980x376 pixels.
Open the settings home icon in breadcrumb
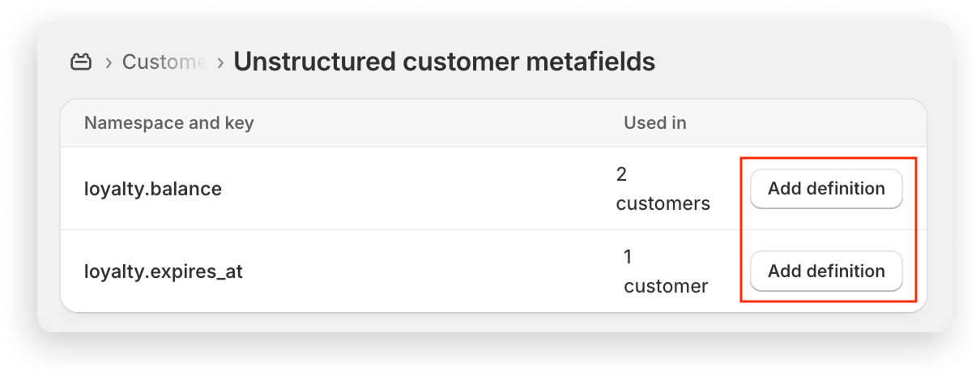pyautogui.click(x=81, y=62)
